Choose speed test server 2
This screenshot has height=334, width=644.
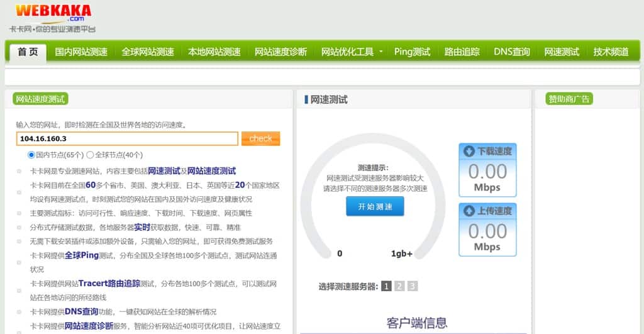(399, 286)
